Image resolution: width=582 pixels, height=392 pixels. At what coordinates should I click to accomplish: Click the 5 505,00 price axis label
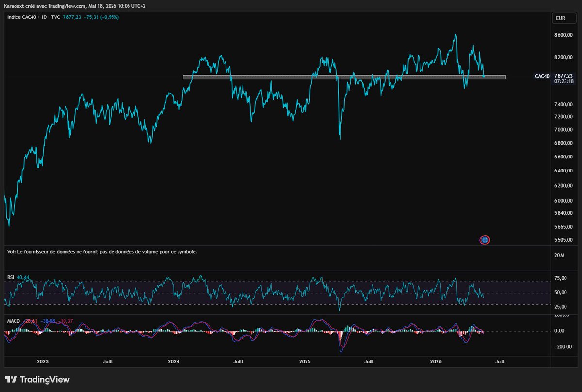point(563,240)
